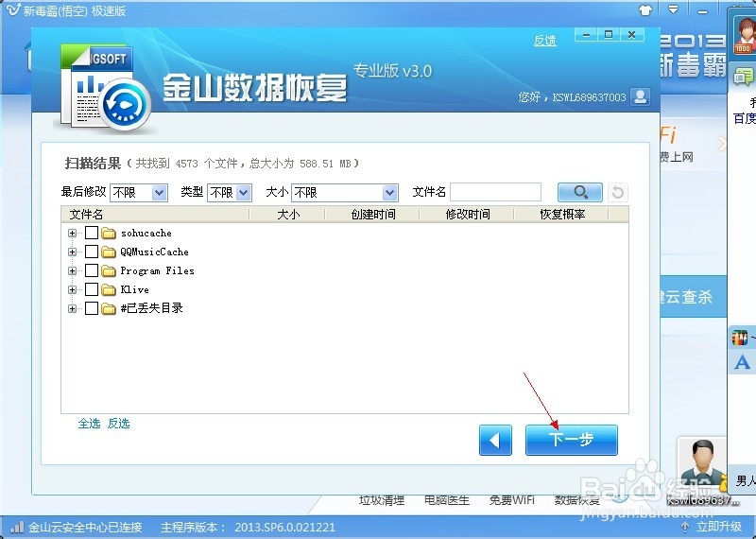Reset filters with the gray refresh icon
756x539 pixels.
pyautogui.click(x=618, y=193)
